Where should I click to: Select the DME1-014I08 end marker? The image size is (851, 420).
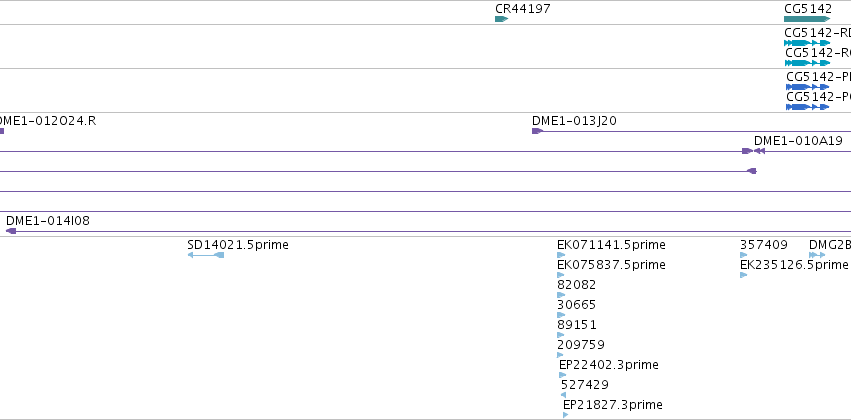pos(11,231)
